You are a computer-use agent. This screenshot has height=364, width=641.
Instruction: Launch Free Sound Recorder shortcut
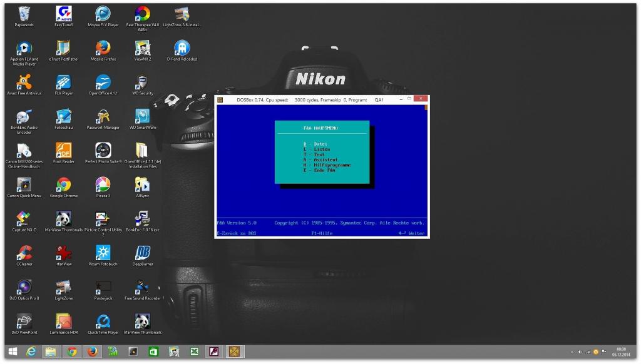point(143,289)
